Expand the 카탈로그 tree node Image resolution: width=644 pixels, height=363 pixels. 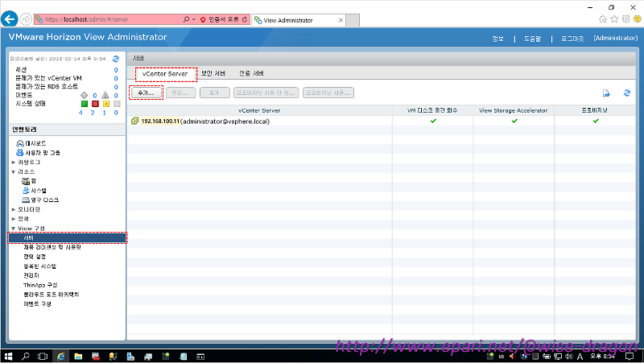coord(14,163)
